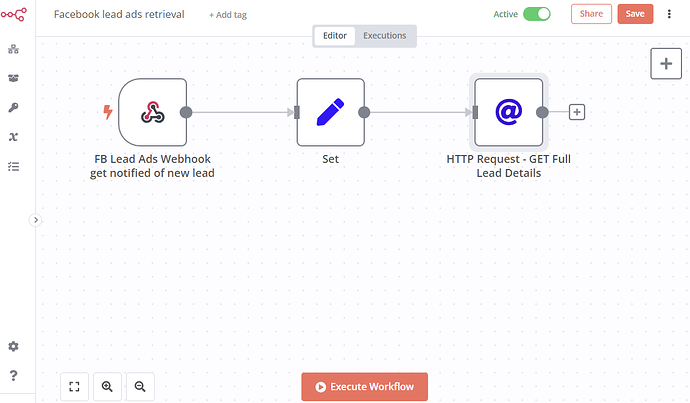
Task: Open Workflows from the sidebar icon
Action: 13,49
